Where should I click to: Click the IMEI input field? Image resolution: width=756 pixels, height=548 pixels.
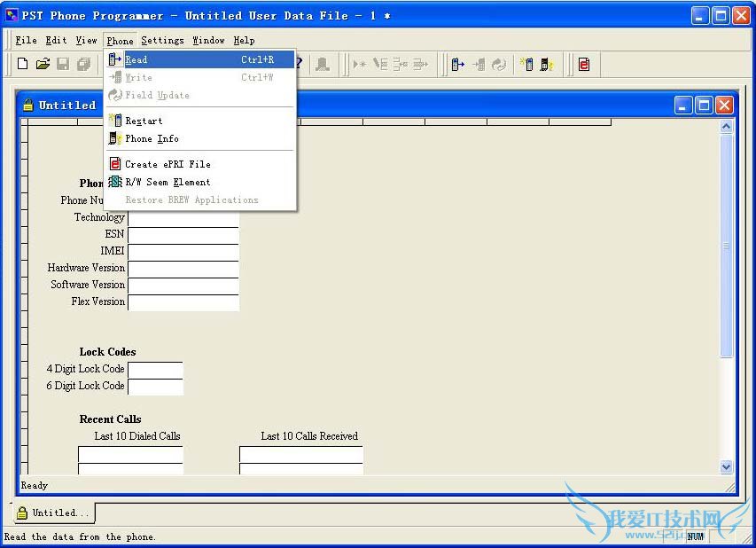point(183,253)
